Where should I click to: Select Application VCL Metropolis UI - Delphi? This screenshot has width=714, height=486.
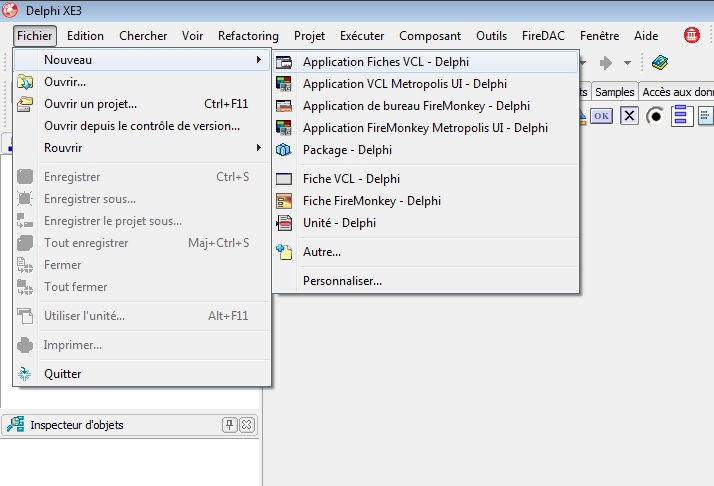point(426,84)
